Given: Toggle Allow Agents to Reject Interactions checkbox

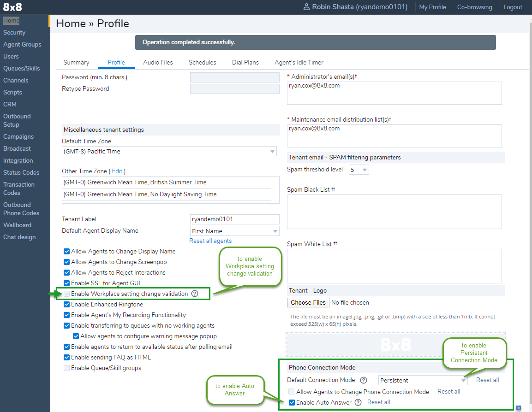Looking at the screenshot, I should pos(67,272).
